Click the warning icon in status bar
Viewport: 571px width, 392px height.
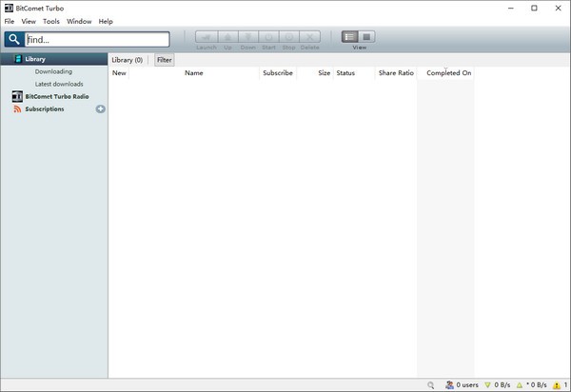pos(556,385)
